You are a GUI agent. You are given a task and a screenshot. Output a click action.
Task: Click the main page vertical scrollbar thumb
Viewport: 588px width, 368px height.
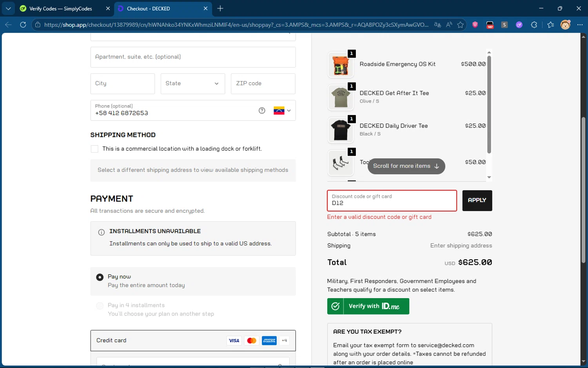coord(583,190)
